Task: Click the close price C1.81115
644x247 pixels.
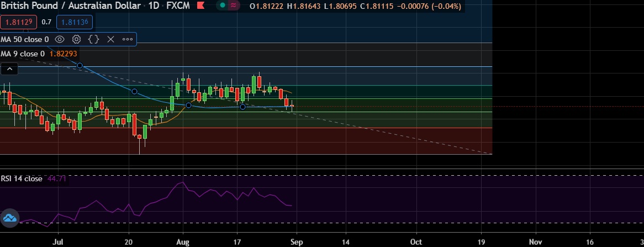Action: [377, 6]
